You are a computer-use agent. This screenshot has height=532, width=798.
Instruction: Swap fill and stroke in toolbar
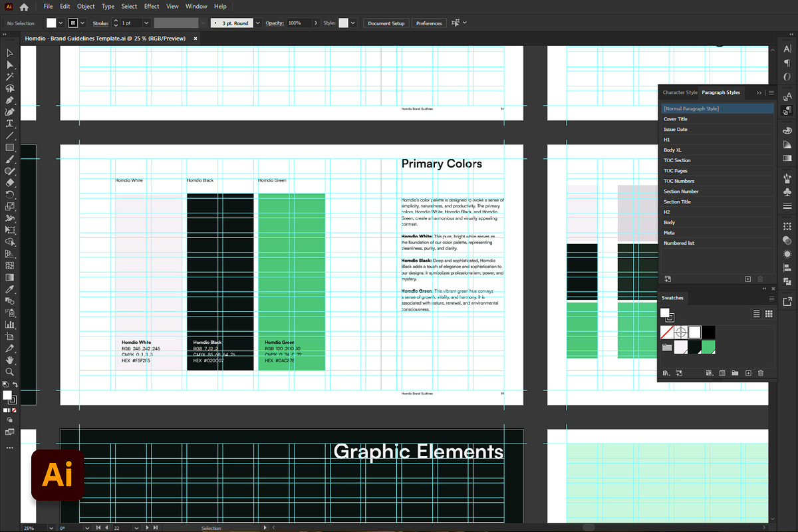pos(15,385)
